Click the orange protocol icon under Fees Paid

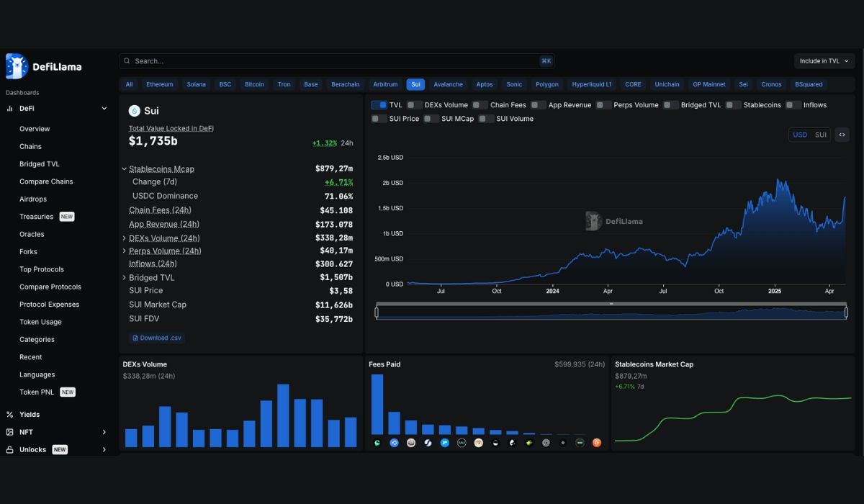[596, 443]
